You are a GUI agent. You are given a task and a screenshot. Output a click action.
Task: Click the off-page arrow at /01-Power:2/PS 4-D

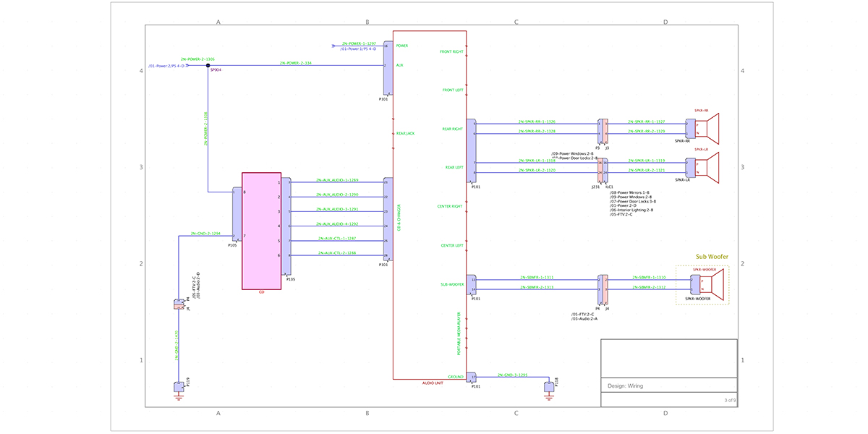(187, 65)
